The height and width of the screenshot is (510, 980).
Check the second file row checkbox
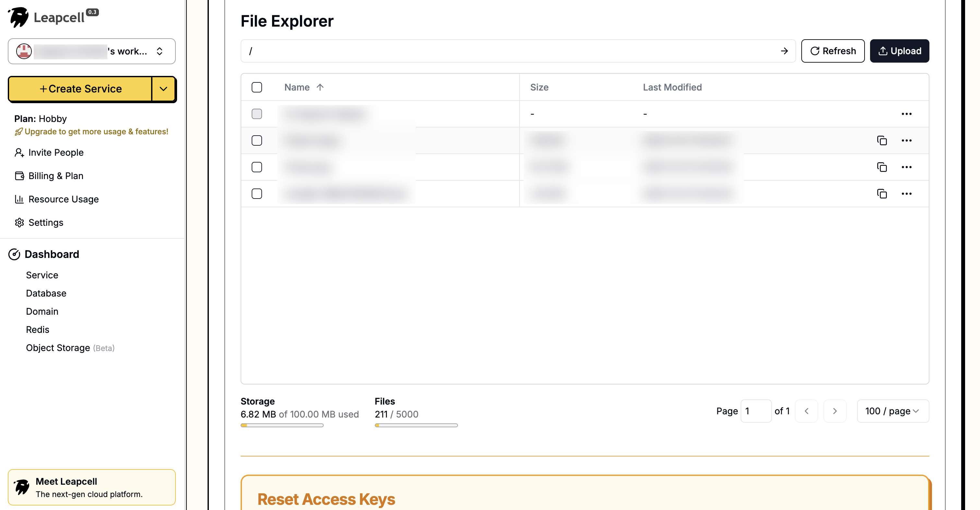(257, 140)
